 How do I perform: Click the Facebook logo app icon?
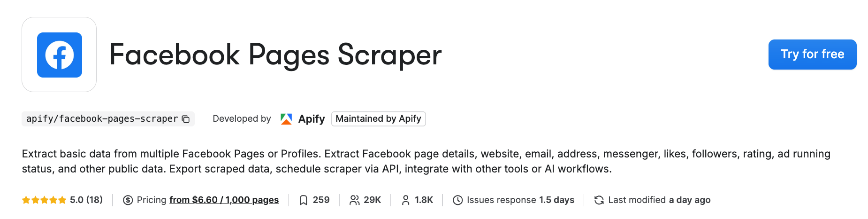click(59, 55)
